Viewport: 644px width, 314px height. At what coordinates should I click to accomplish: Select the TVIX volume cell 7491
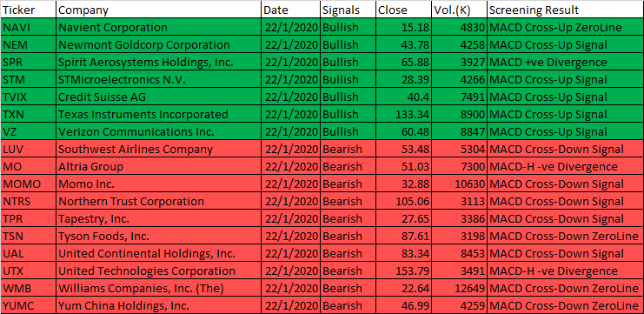coord(459,97)
